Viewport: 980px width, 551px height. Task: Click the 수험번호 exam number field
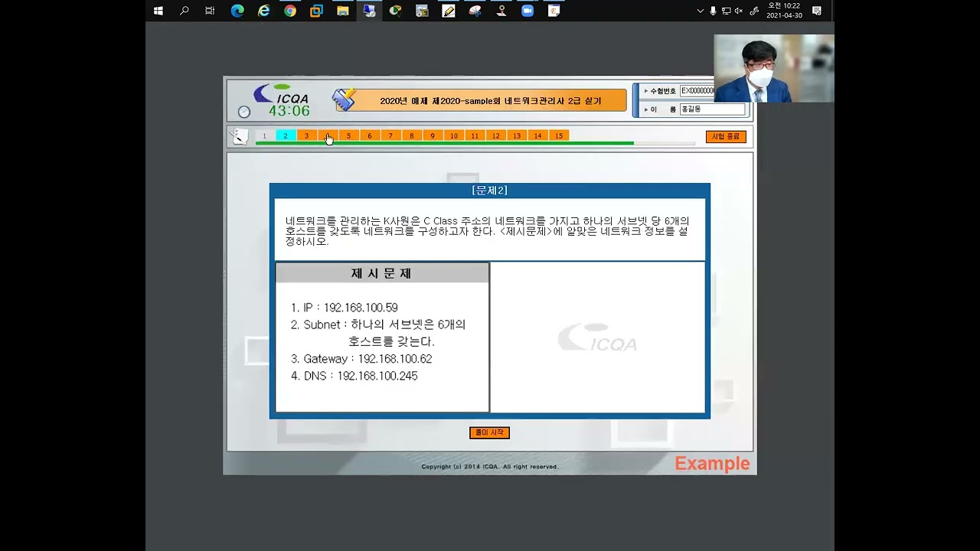pyautogui.click(x=697, y=90)
